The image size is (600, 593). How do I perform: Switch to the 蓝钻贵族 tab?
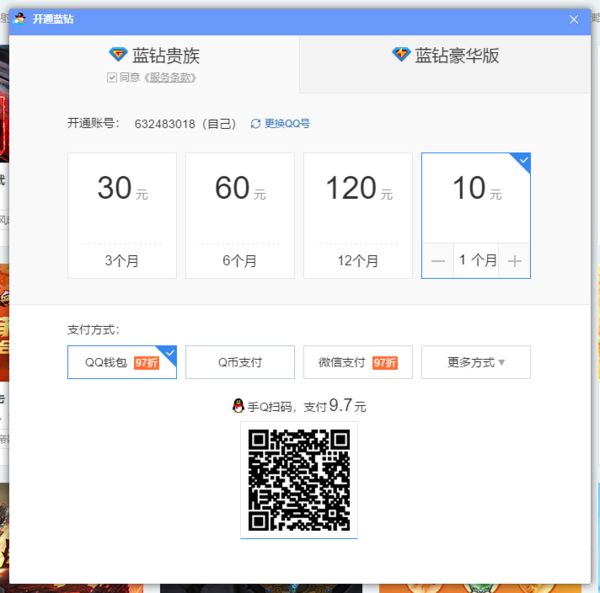(x=154, y=64)
